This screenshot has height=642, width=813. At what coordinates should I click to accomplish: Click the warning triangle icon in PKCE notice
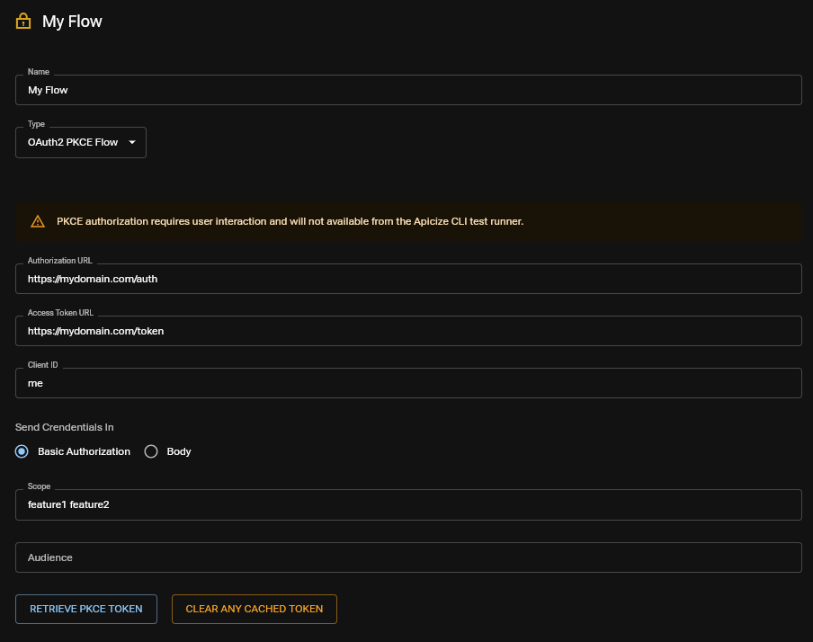[x=38, y=221]
